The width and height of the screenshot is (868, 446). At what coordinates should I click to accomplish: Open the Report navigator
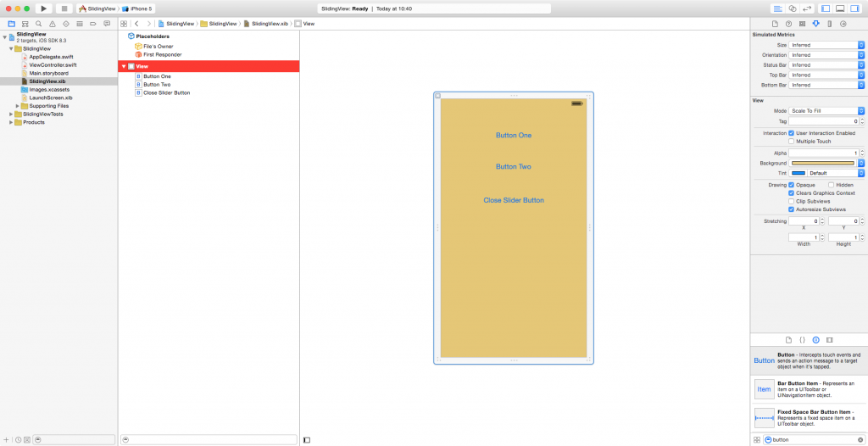(107, 24)
